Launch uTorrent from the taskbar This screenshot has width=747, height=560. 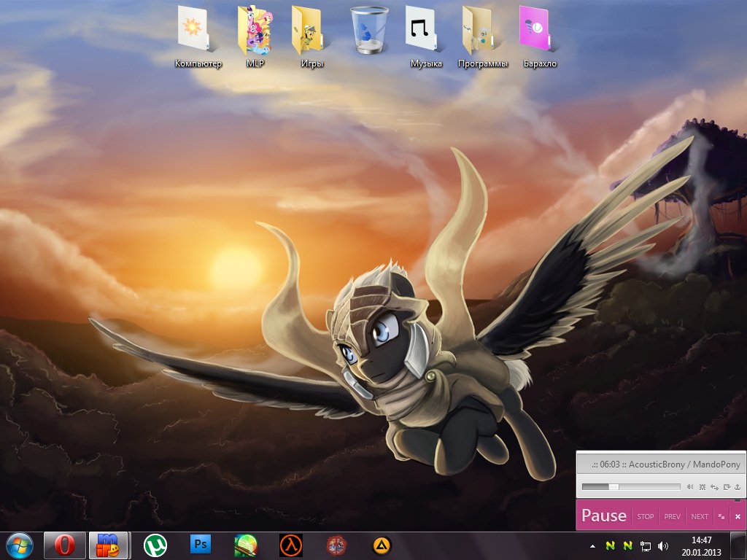(x=155, y=545)
